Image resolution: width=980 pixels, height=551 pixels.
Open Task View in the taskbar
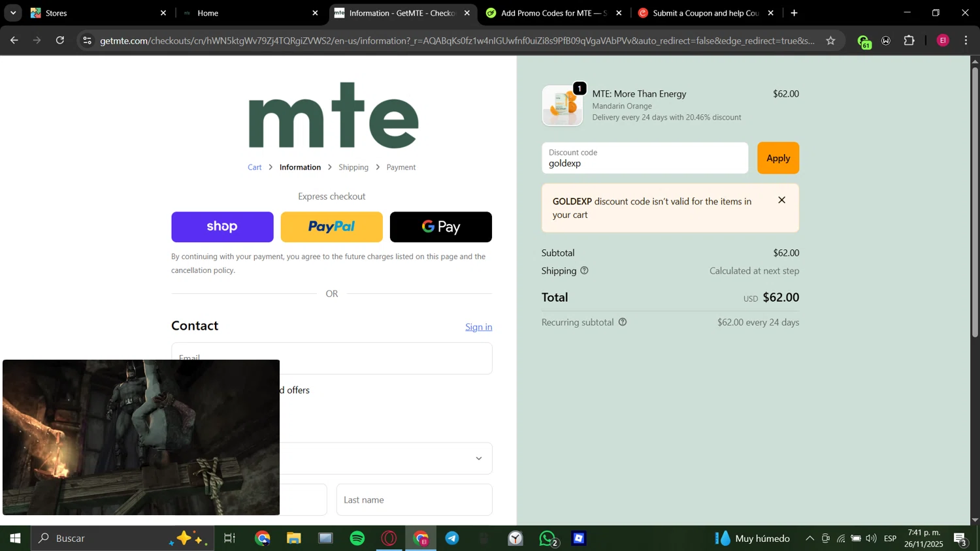point(230,538)
